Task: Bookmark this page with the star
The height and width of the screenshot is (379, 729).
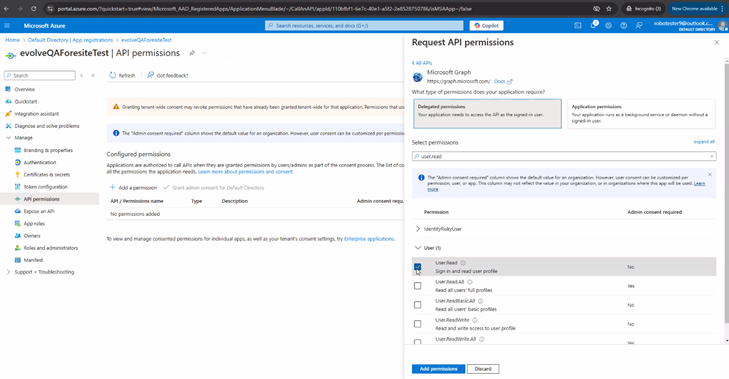Action: (x=609, y=8)
